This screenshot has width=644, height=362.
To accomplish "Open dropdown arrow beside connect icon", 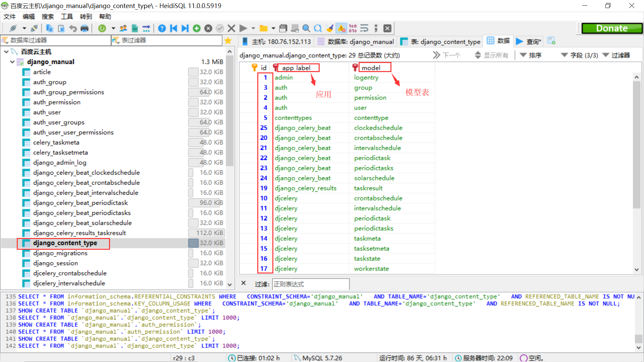I will point(24,28).
